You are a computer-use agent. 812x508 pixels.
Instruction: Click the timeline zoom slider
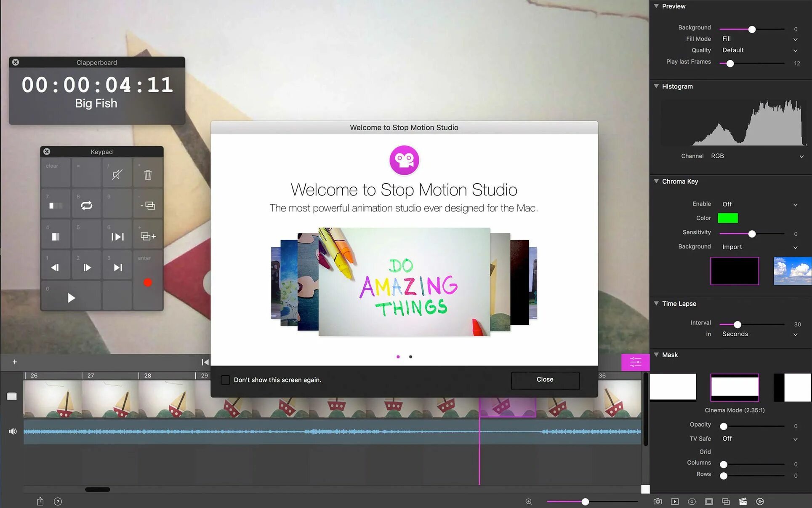592,502
